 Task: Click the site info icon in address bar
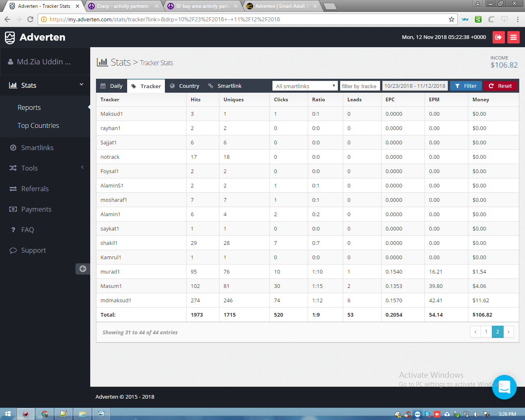43,19
